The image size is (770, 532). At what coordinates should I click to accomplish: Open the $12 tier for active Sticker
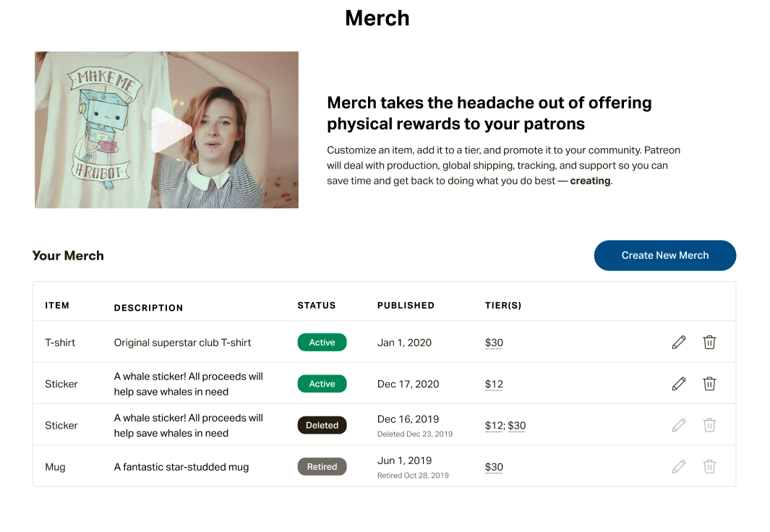tap(494, 384)
